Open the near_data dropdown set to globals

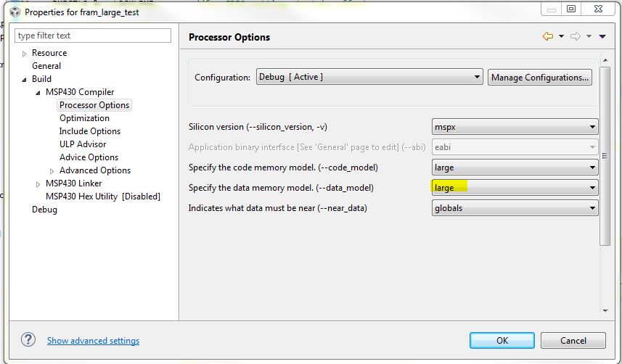point(515,208)
